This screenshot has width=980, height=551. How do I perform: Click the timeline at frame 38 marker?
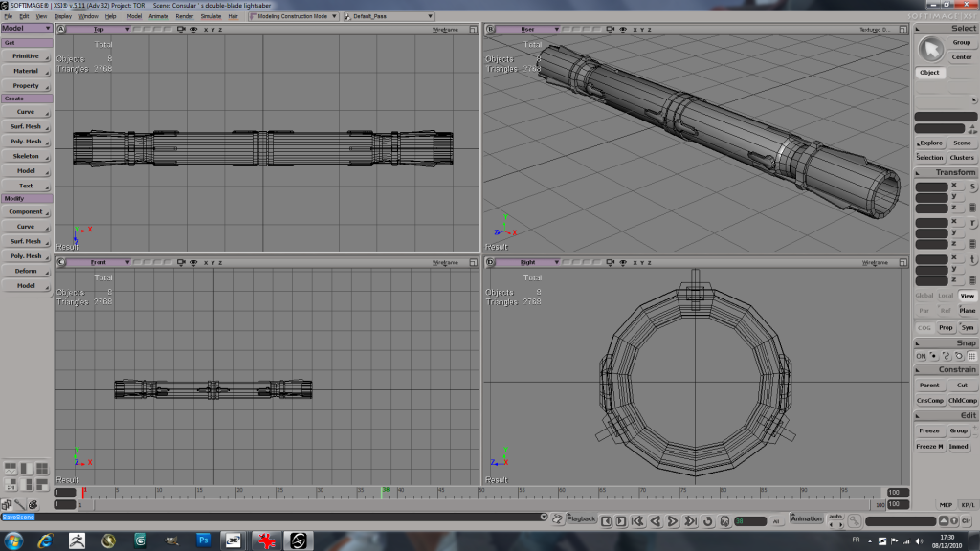coord(382,493)
